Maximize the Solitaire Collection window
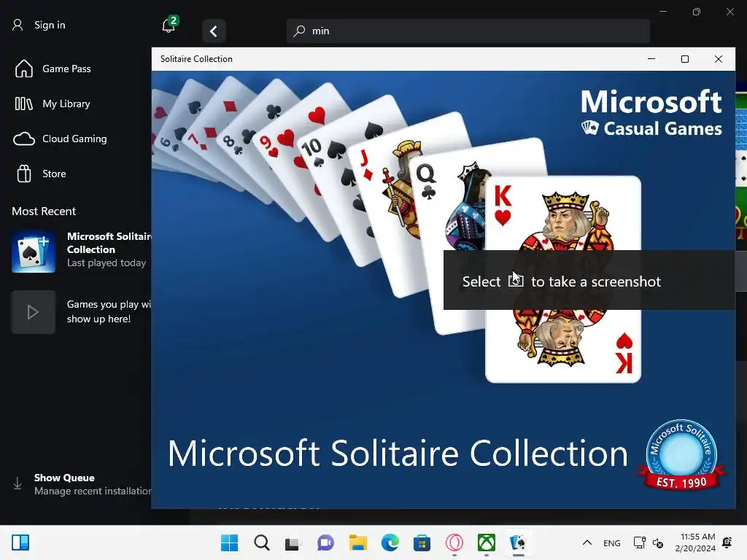The image size is (747, 560). point(684,59)
